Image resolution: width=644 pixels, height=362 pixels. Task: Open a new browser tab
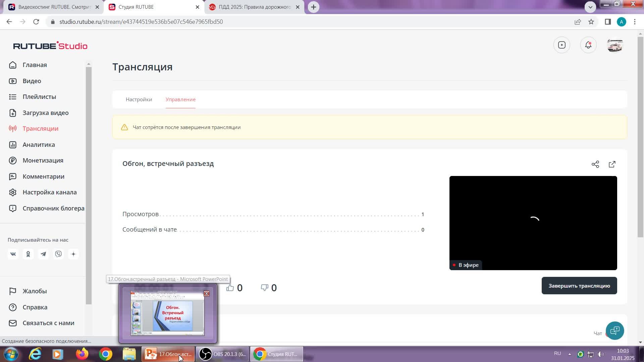[314, 7]
